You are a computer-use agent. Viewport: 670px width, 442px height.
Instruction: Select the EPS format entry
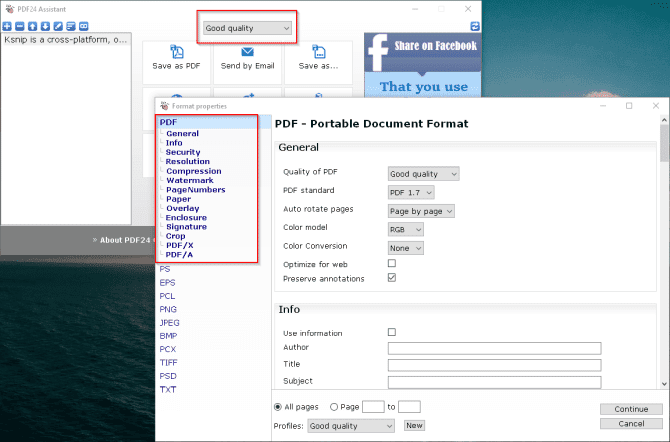167,283
